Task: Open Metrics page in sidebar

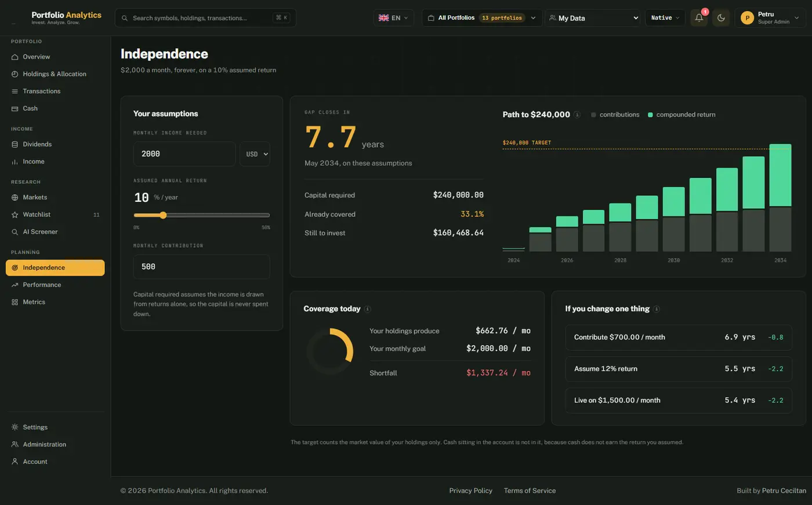Action: [55, 302]
